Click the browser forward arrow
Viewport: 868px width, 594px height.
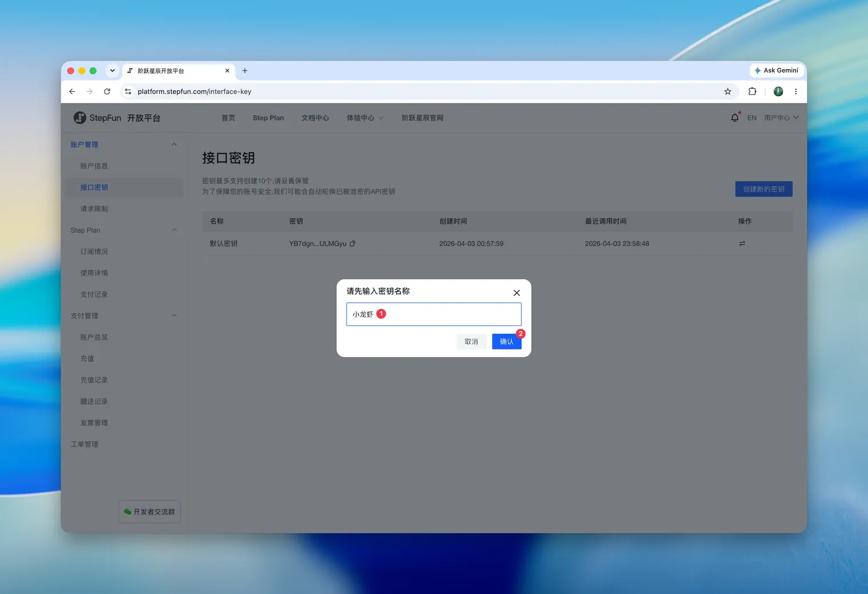(90, 91)
